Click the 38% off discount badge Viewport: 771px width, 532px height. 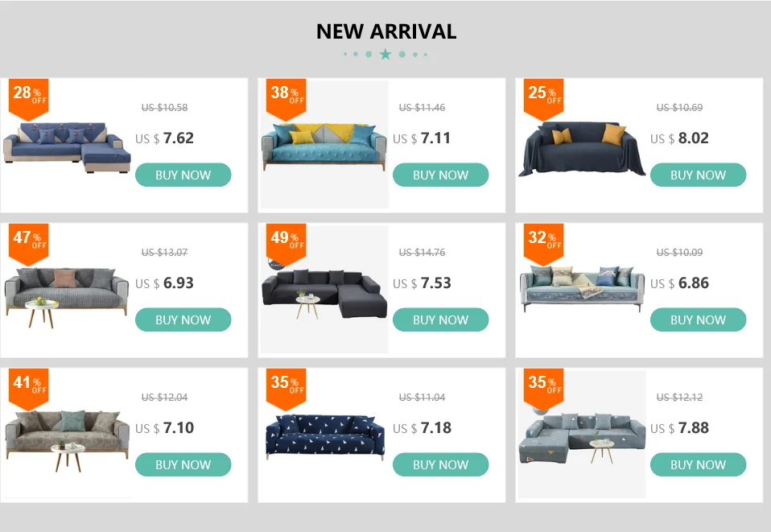[287, 99]
